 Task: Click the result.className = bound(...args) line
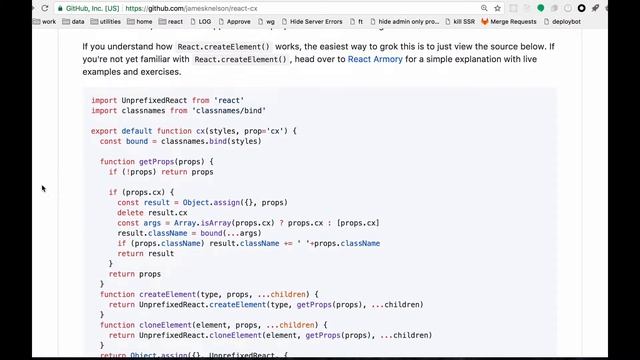point(189,233)
